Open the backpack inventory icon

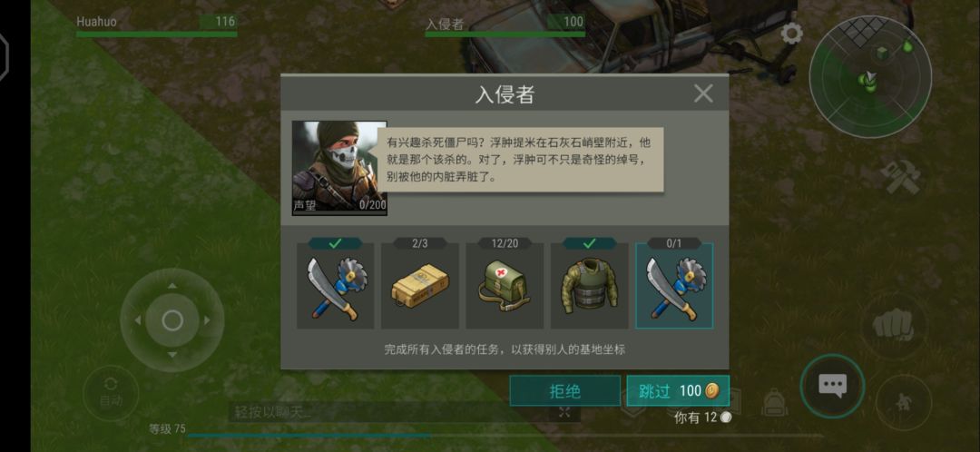[x=774, y=402]
